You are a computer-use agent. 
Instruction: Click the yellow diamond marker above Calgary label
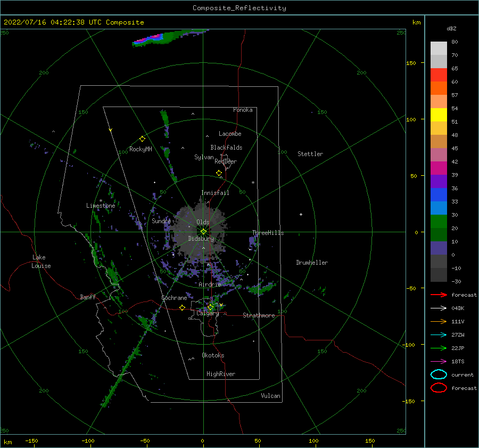click(x=210, y=307)
